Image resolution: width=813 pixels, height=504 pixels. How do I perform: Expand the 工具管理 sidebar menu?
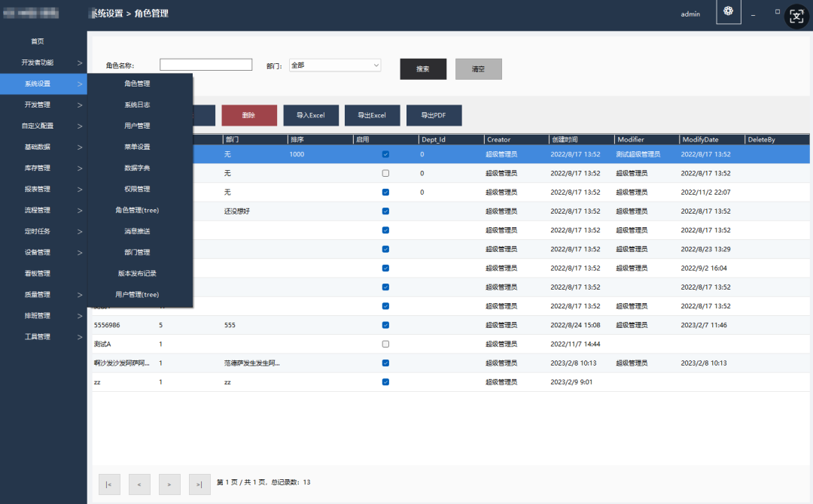44,337
